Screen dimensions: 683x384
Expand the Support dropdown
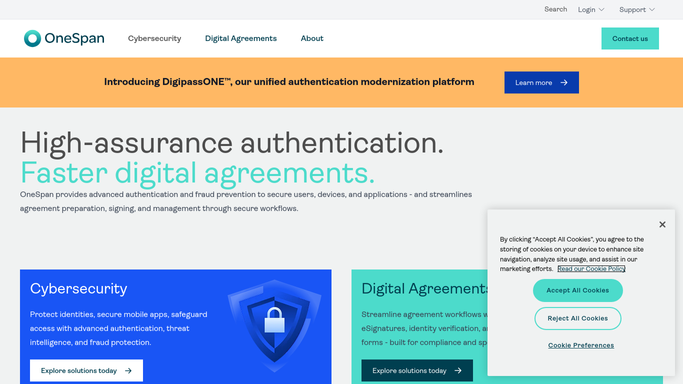tap(637, 10)
